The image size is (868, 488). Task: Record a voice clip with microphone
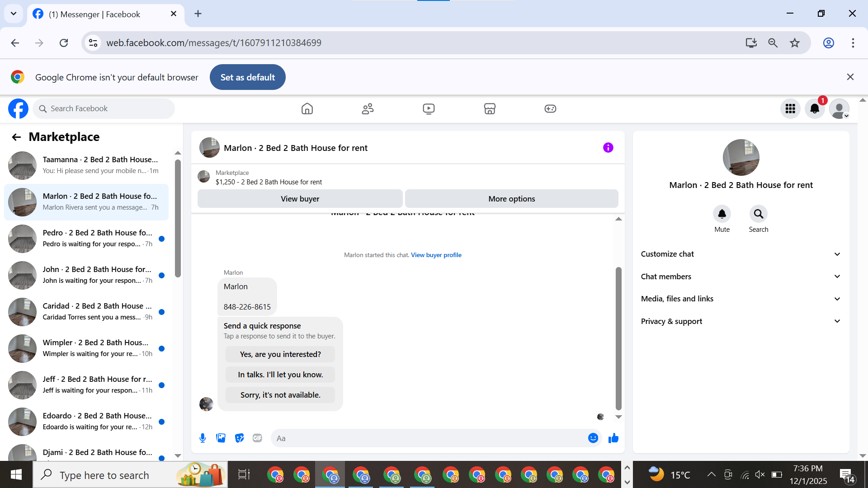click(x=203, y=438)
